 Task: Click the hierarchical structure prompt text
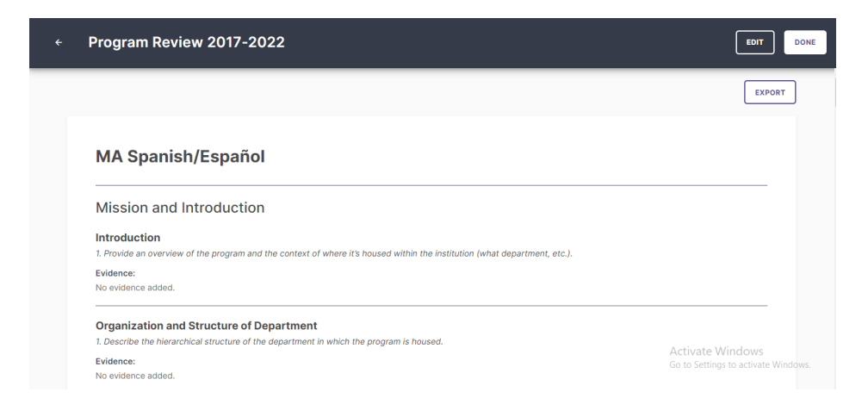point(269,341)
